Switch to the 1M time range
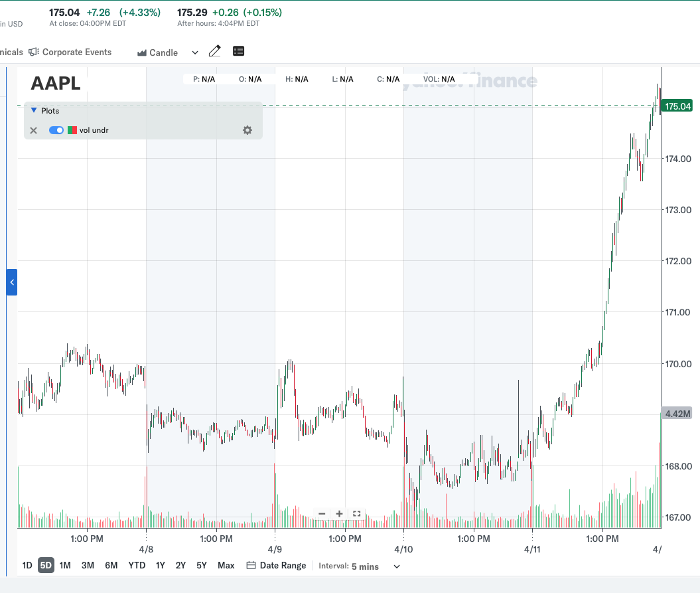Screen dimensions: 700x593 [x=65, y=566]
